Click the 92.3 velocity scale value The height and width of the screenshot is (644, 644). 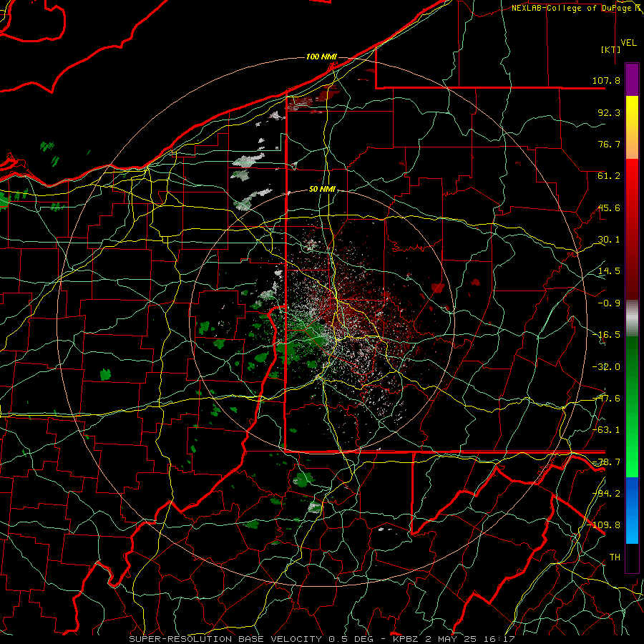tap(609, 112)
